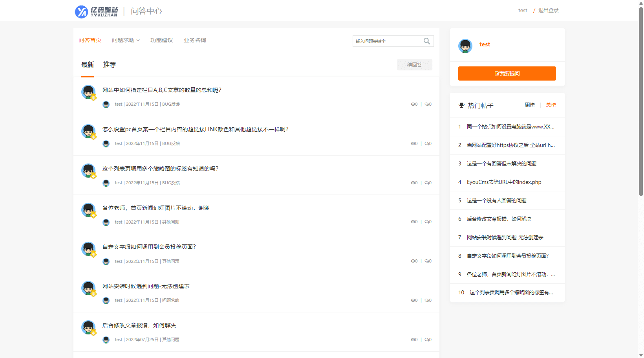The image size is (644, 358).
Task: Click the comment bubble icon on first question
Action: tap(426, 104)
